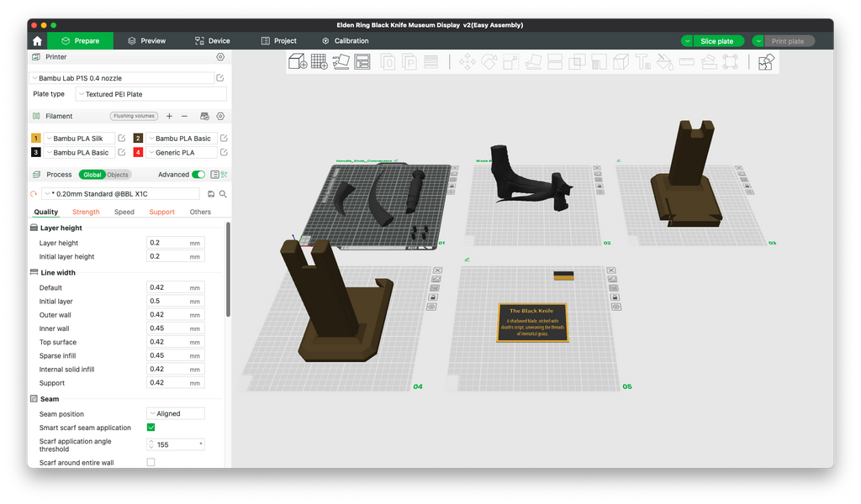Open the Slice plate arrow dropdown
This screenshot has width=861, height=504.
pos(687,41)
